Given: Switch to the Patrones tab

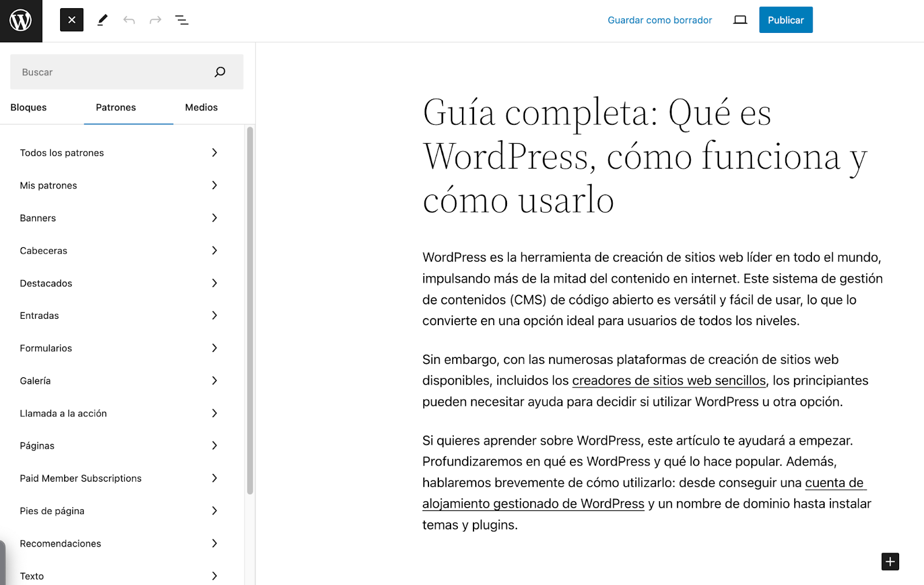Looking at the screenshot, I should pyautogui.click(x=116, y=107).
